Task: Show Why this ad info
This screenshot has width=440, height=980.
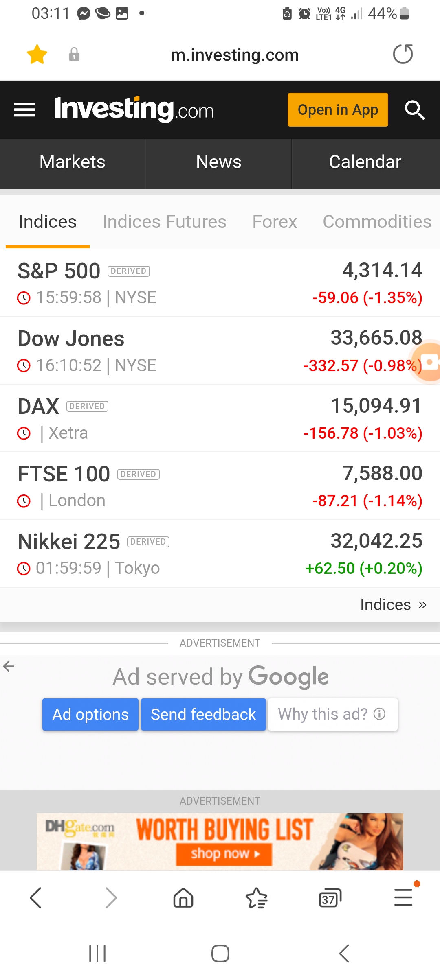Action: [x=332, y=714]
